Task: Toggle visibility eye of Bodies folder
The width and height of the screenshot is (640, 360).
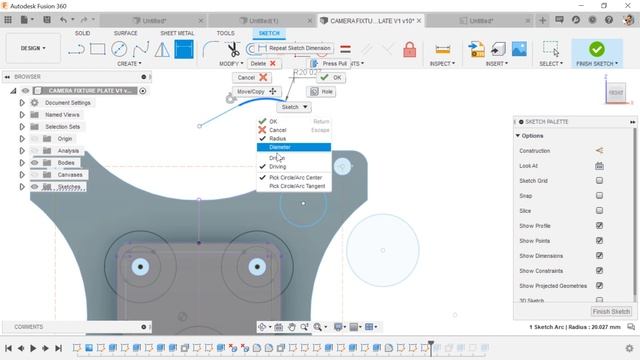Action: pyautogui.click(x=35, y=162)
